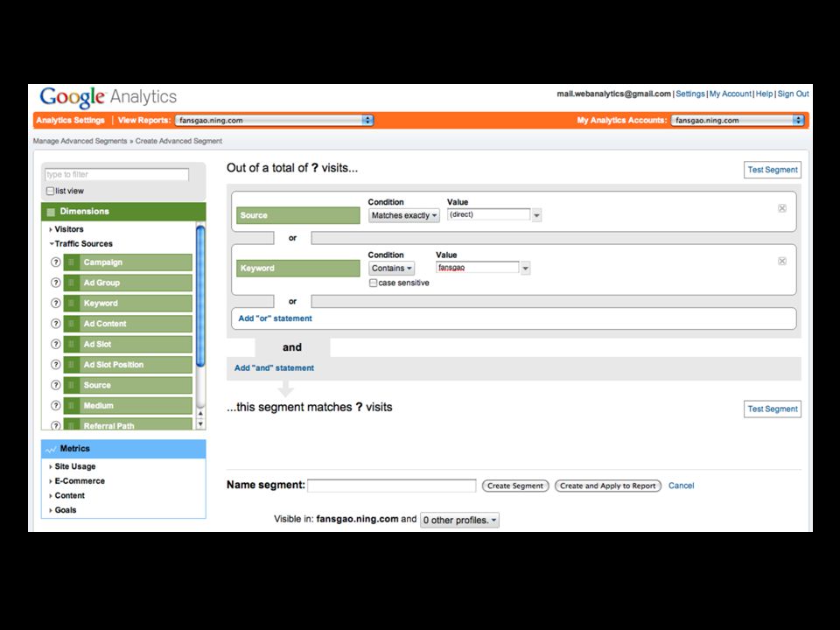Viewport: 840px width, 630px height.
Task: Go to Manage Advanced Segments breadcrumb
Action: click(x=80, y=142)
